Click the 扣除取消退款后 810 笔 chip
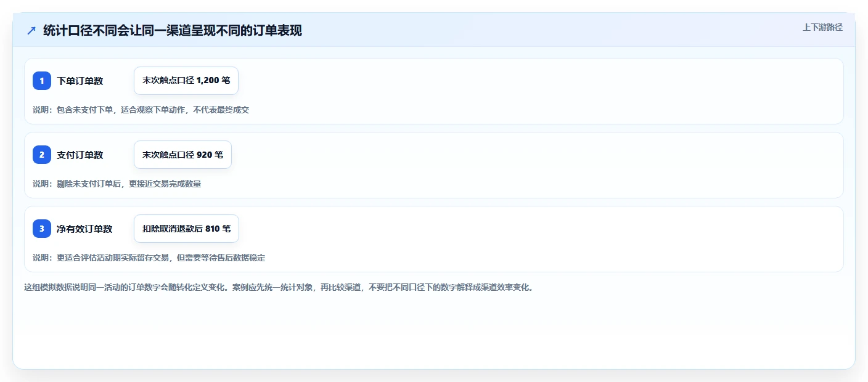The width and height of the screenshot is (868, 382). [x=186, y=229]
